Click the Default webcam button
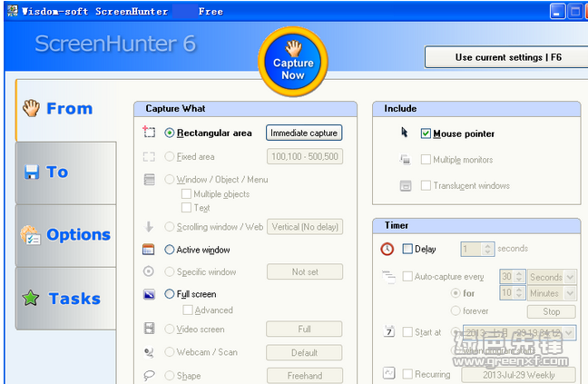 click(x=304, y=353)
